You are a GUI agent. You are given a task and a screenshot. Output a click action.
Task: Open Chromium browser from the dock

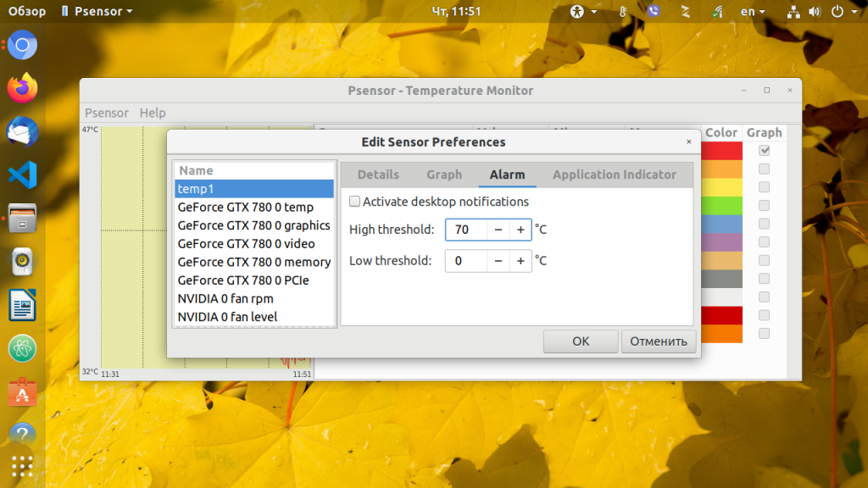pos(22,45)
